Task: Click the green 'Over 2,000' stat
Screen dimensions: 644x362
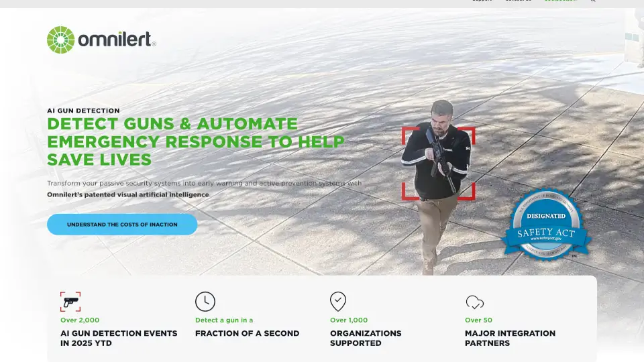Action: click(x=80, y=320)
